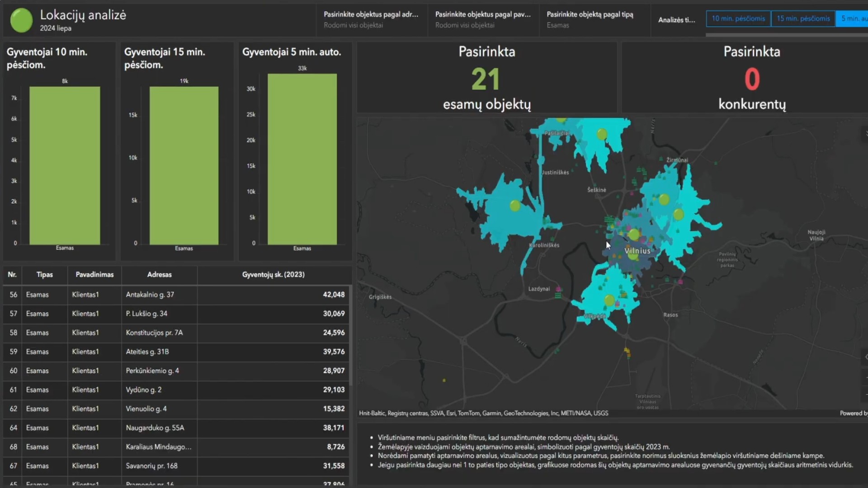The width and height of the screenshot is (868, 488).
Task: Click the Gyventojų sk. (2023) column header
Action: [x=273, y=275]
